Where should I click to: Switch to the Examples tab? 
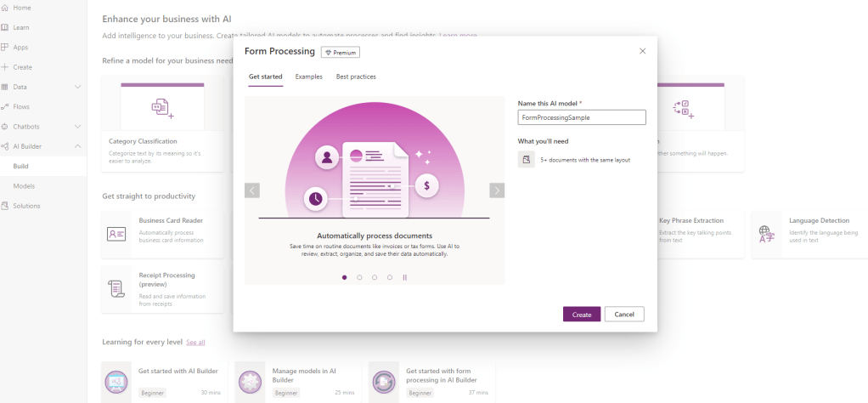pyautogui.click(x=308, y=77)
